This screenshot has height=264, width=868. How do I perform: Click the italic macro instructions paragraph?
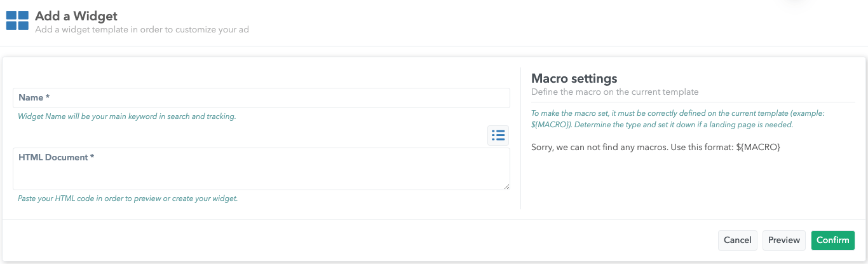click(x=677, y=119)
